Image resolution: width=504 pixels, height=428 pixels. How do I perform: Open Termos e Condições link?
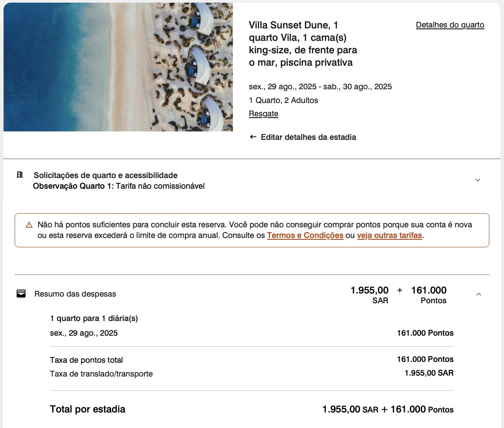(305, 235)
